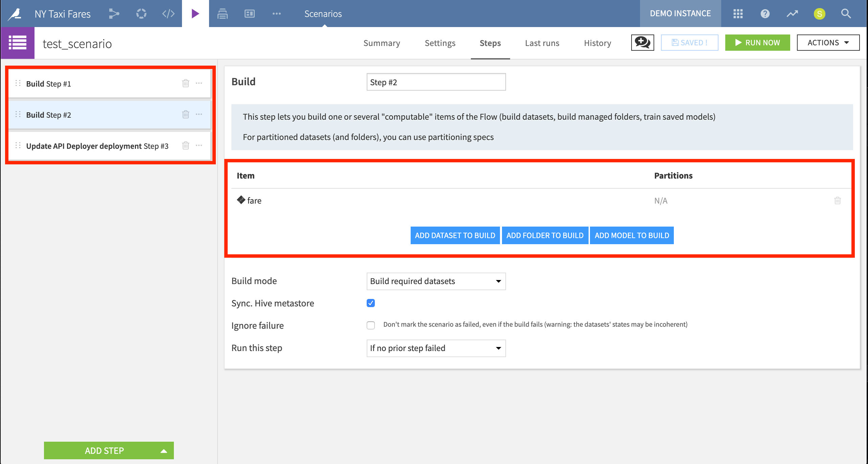Open the user profile avatar

(819, 14)
